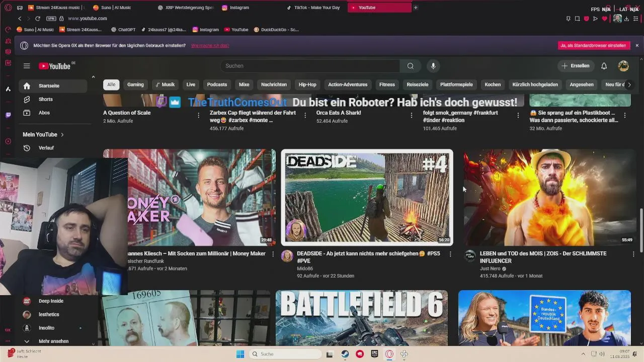Select the Podcasts filter chip
The image size is (644, 362).
pos(217,84)
